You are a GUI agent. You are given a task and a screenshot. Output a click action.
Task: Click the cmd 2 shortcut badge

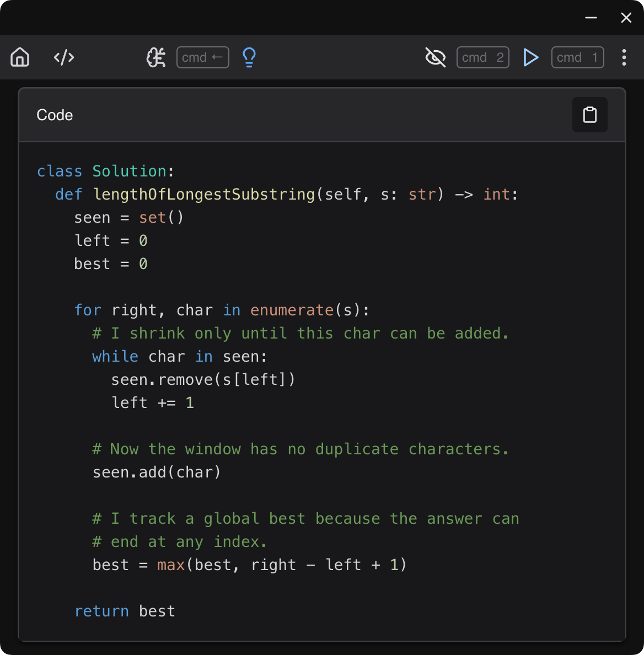coord(482,57)
